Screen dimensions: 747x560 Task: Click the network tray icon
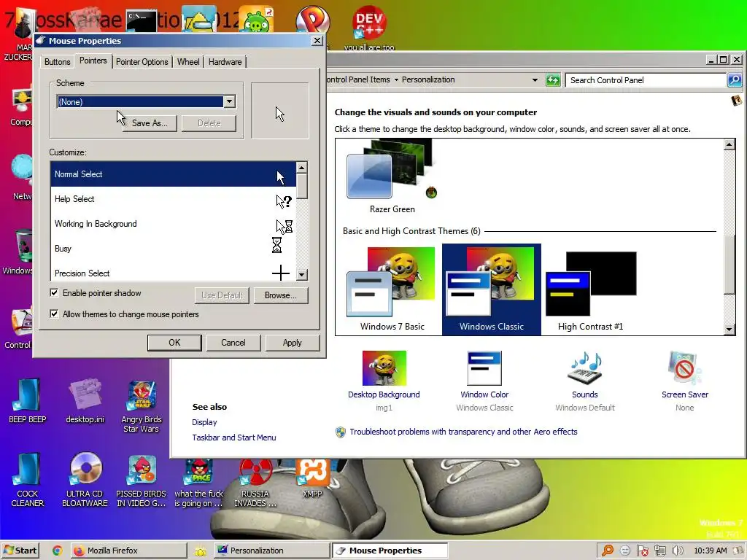(x=659, y=551)
